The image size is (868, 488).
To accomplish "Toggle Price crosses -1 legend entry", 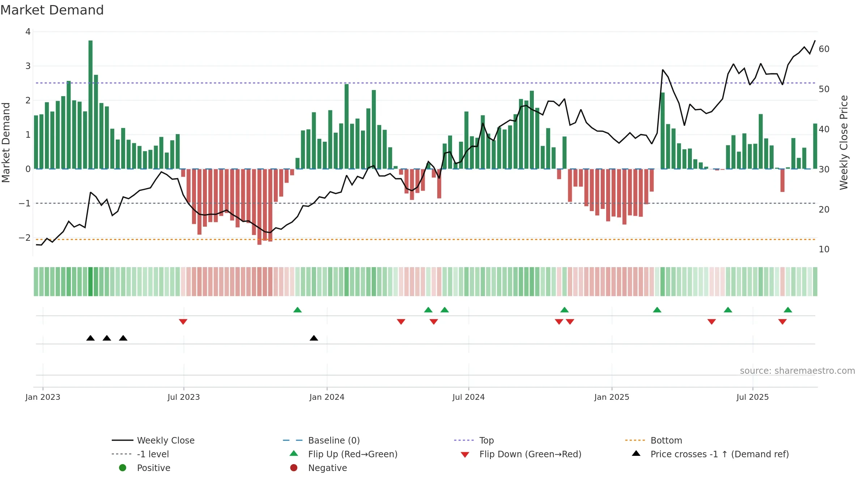I will pyautogui.click(x=710, y=454).
